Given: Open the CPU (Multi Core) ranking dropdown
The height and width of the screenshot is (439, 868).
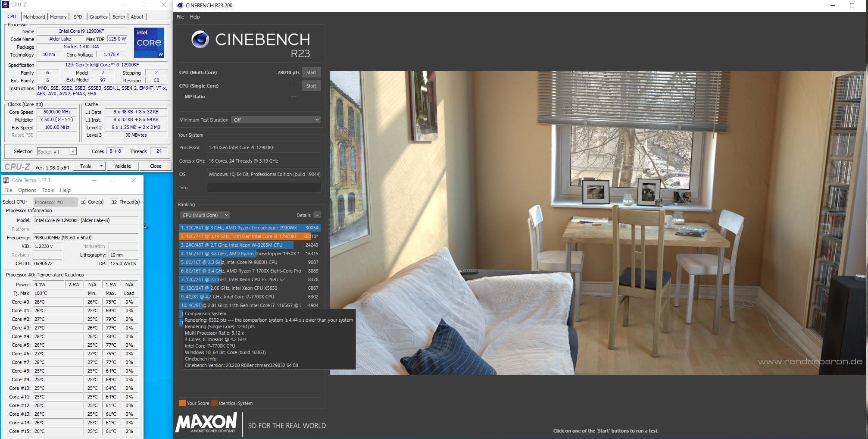Looking at the screenshot, I should [x=205, y=215].
